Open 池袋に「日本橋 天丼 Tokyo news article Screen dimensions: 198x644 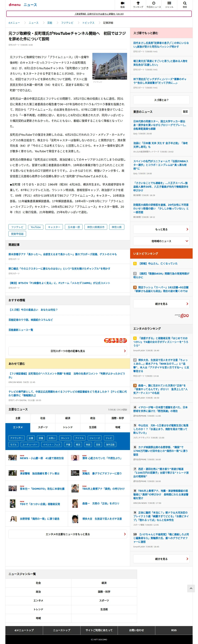161,145
